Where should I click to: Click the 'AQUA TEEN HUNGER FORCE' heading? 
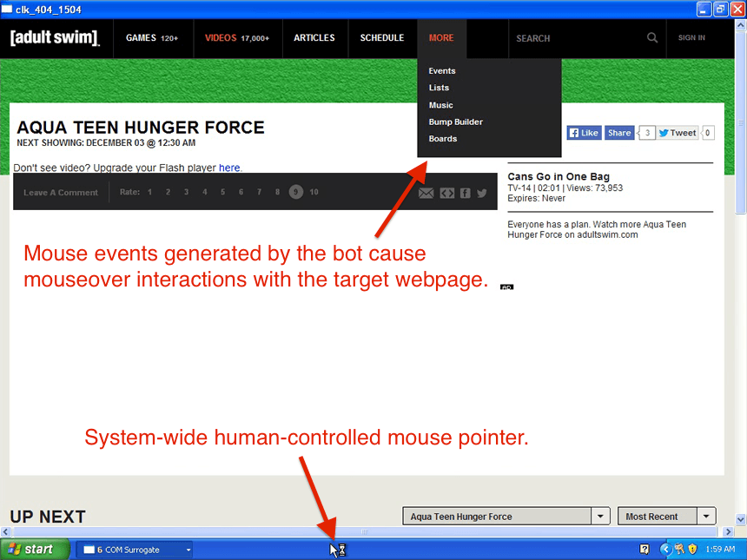point(141,128)
